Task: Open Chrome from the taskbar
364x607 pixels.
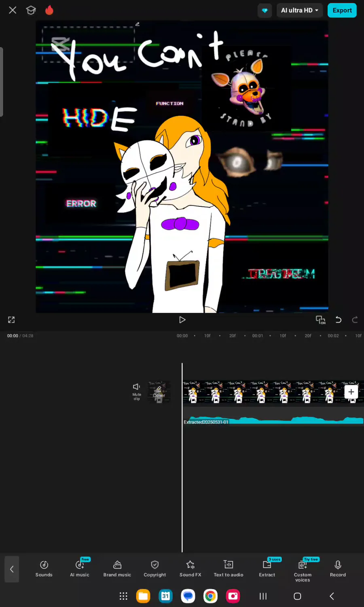Action: 210,596
